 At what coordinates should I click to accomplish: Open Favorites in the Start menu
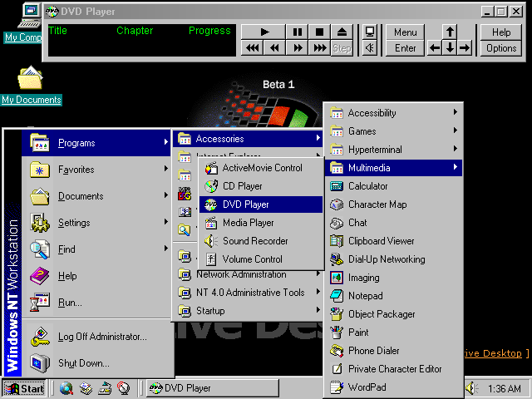[96, 170]
